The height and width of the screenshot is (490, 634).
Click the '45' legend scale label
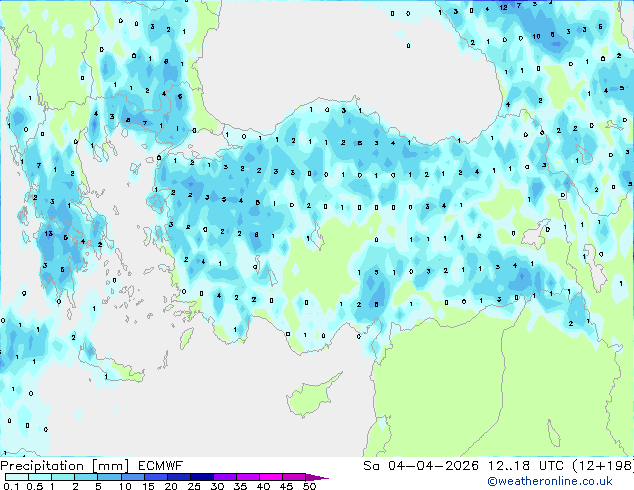tap(286, 486)
